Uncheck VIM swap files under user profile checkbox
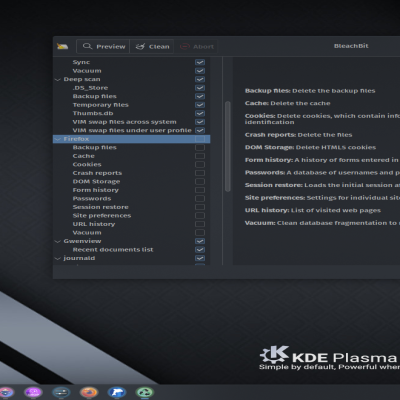The image size is (400, 400). (x=200, y=130)
